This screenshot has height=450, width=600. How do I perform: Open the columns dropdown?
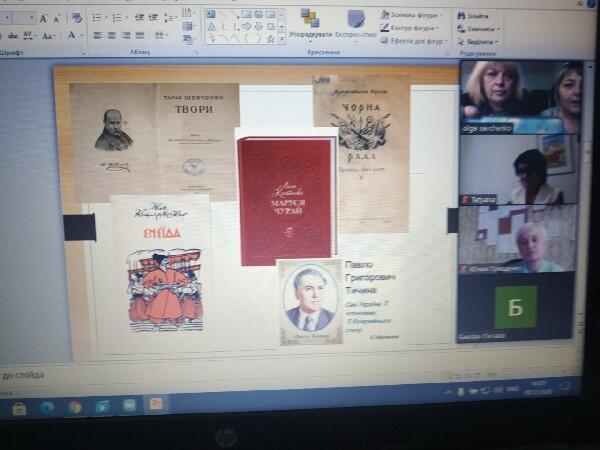point(161,36)
